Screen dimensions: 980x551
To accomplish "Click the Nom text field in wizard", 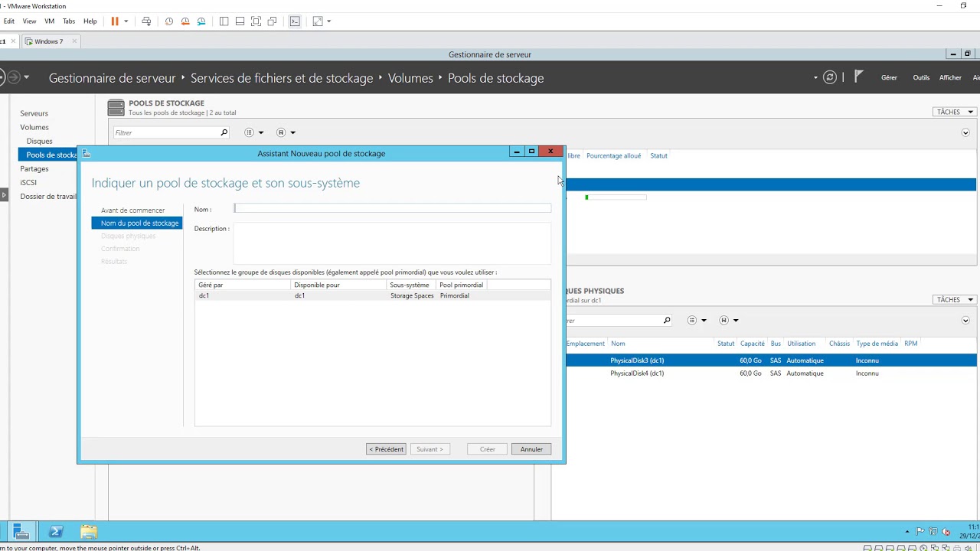I will pyautogui.click(x=392, y=209).
